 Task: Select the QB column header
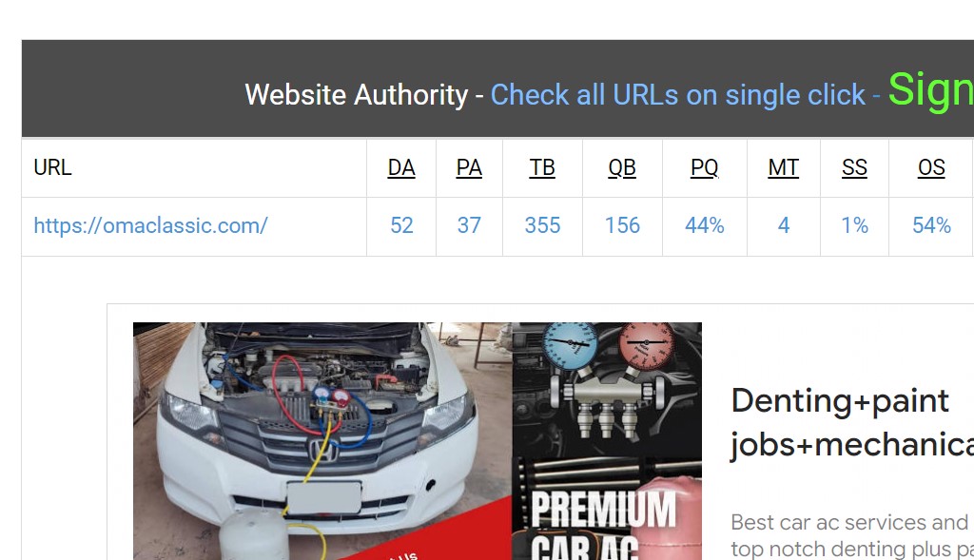coord(622,167)
